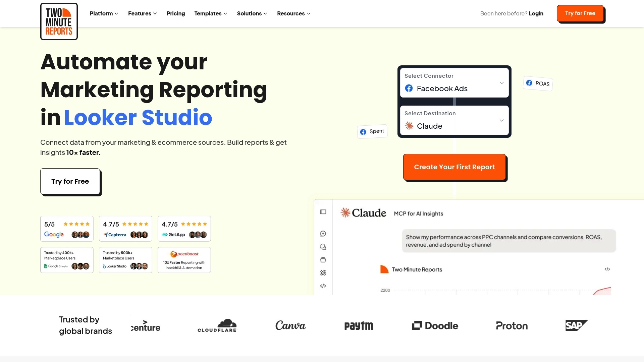Screen dimensions: 644x362
Task: Click the Been here before? text
Action: (x=504, y=13)
